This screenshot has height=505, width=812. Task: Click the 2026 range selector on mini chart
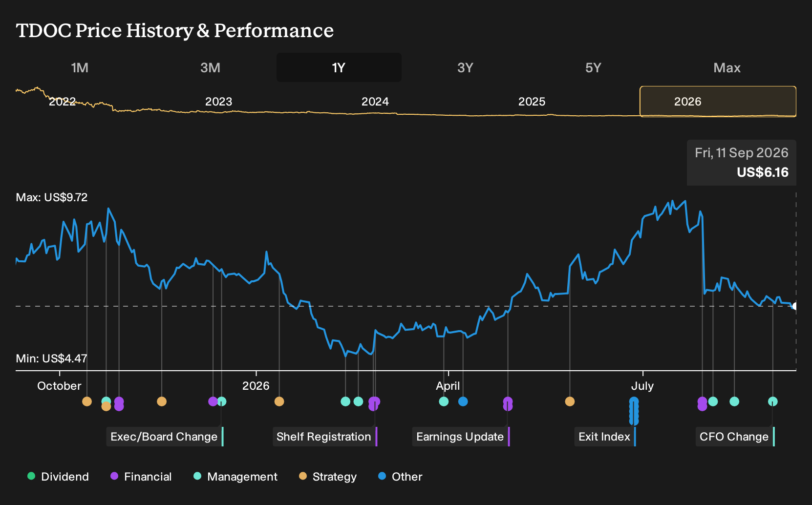coord(718,102)
